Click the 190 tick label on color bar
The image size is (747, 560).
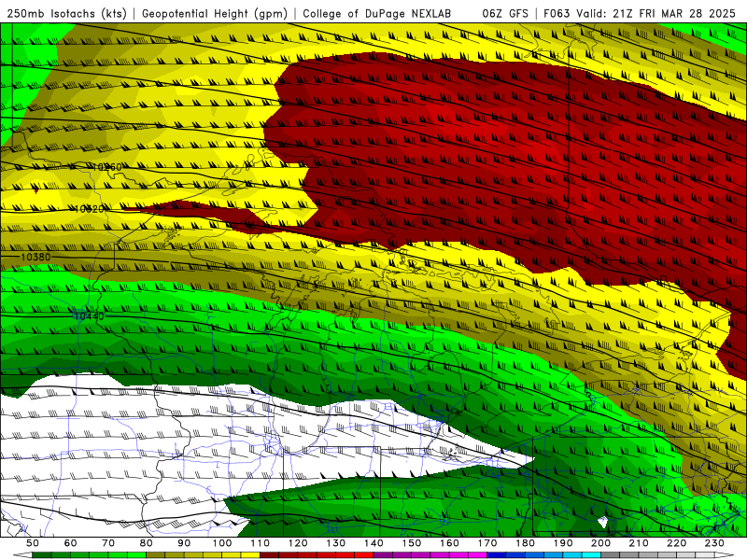pyautogui.click(x=563, y=543)
